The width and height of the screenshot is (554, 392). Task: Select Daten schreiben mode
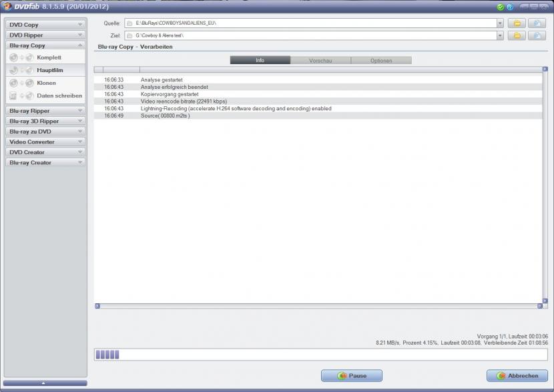point(45,95)
